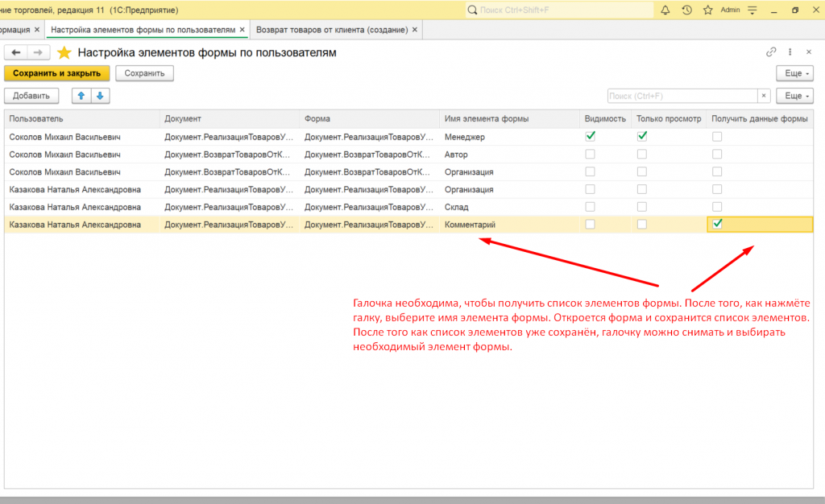Image resolution: width=825 pixels, height=504 pixels.
Task: Sort by the 'Документ' column header
Action: point(230,119)
